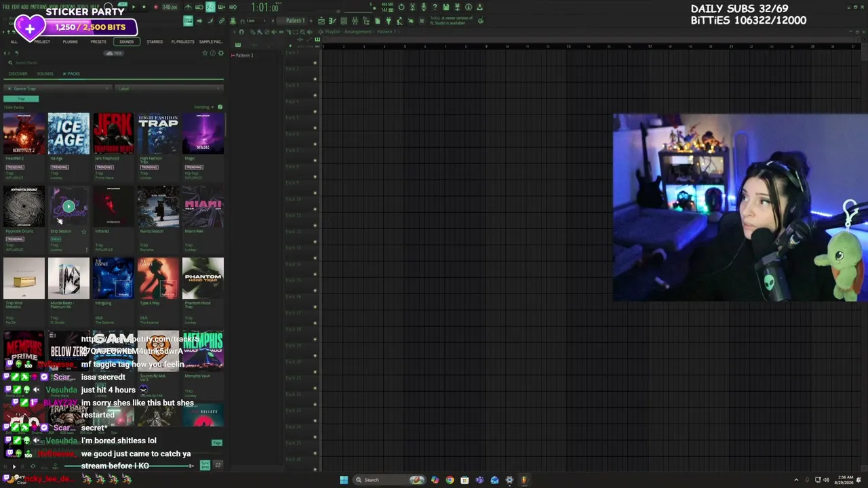The height and width of the screenshot is (488, 868).
Task: Save project using the floppy disk icon
Action: 446,7
